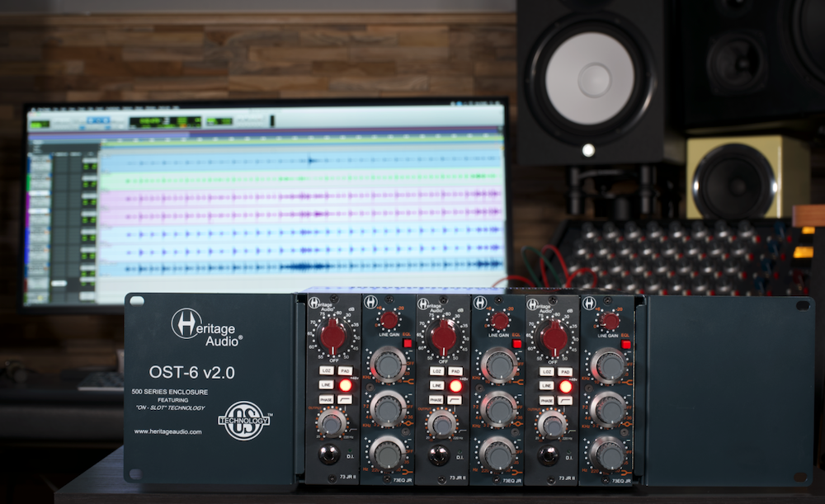The height and width of the screenshot is (504, 825).
Task: Click the mid-band EQ knob on left 73EQ JR
Action: click(388, 409)
